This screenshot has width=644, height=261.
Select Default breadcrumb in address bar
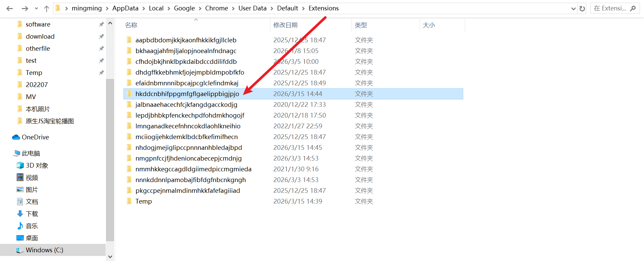[x=287, y=8]
